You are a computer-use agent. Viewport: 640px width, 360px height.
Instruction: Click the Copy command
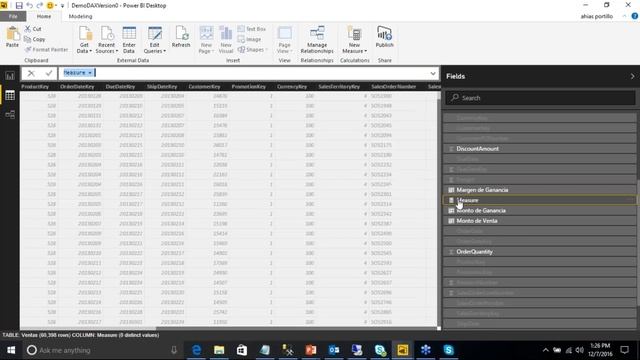(x=35, y=39)
